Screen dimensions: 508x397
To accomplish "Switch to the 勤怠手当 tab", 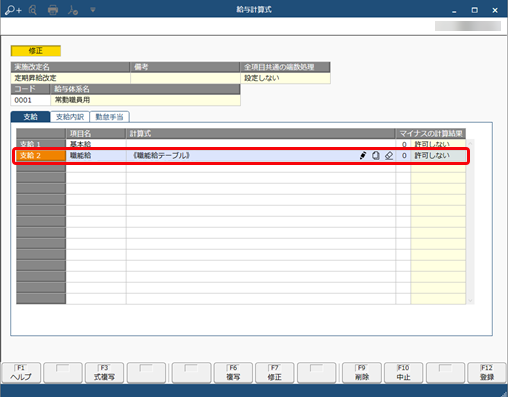I will click(x=109, y=117).
